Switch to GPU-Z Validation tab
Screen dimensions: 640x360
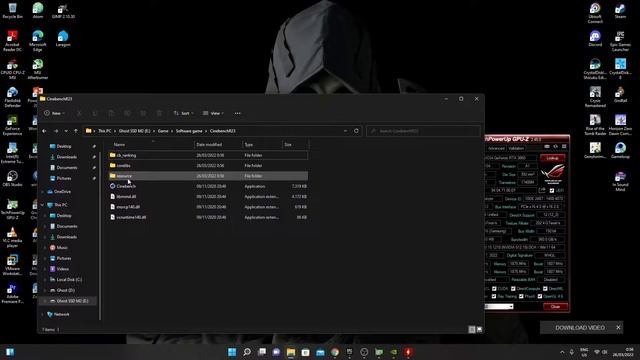(516, 149)
